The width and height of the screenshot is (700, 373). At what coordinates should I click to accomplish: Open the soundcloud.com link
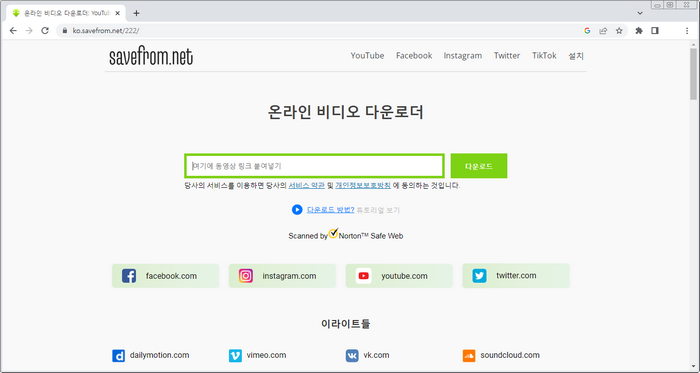(510, 355)
